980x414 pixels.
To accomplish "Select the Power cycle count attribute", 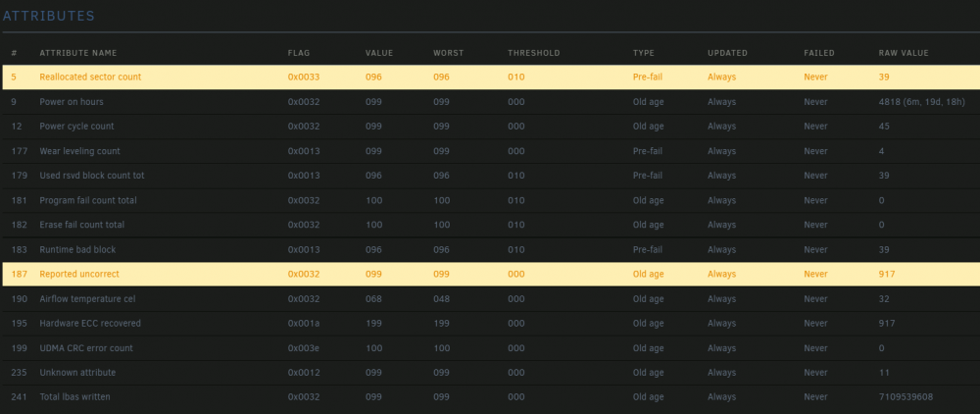I will (76, 127).
